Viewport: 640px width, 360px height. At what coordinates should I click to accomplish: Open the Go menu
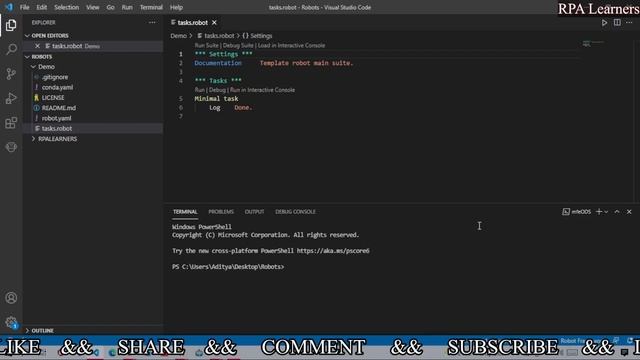[110, 7]
